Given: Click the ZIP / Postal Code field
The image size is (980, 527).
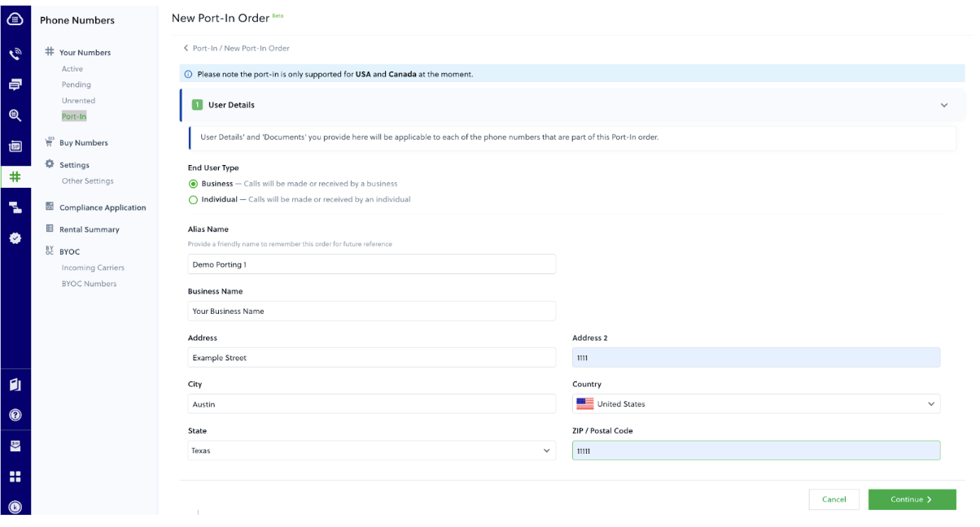Looking at the screenshot, I should [x=756, y=451].
